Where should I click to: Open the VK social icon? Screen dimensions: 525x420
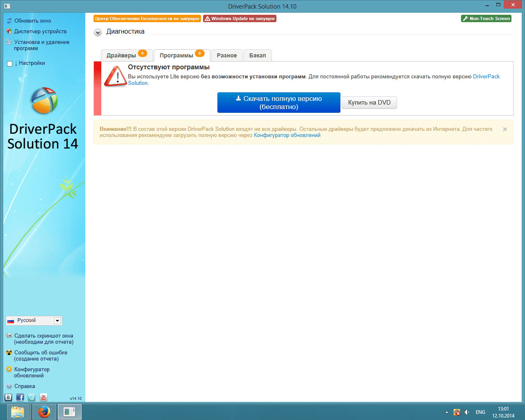(x=8, y=397)
